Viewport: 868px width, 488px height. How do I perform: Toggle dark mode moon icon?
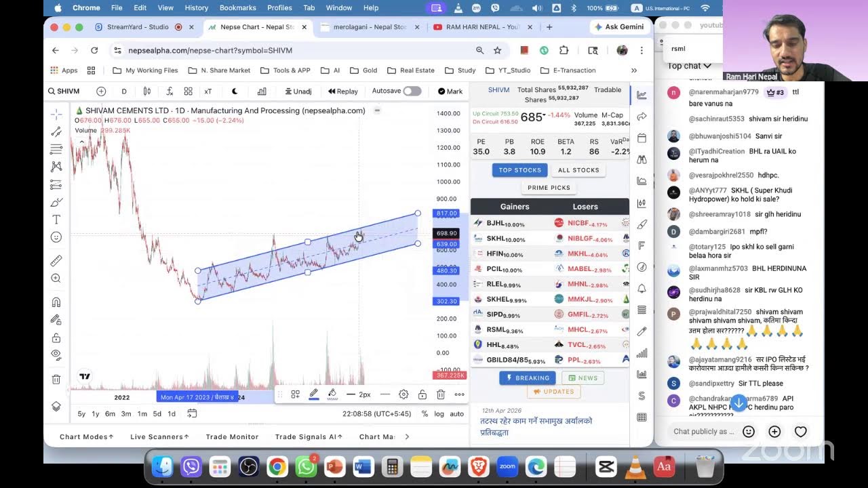(235, 91)
